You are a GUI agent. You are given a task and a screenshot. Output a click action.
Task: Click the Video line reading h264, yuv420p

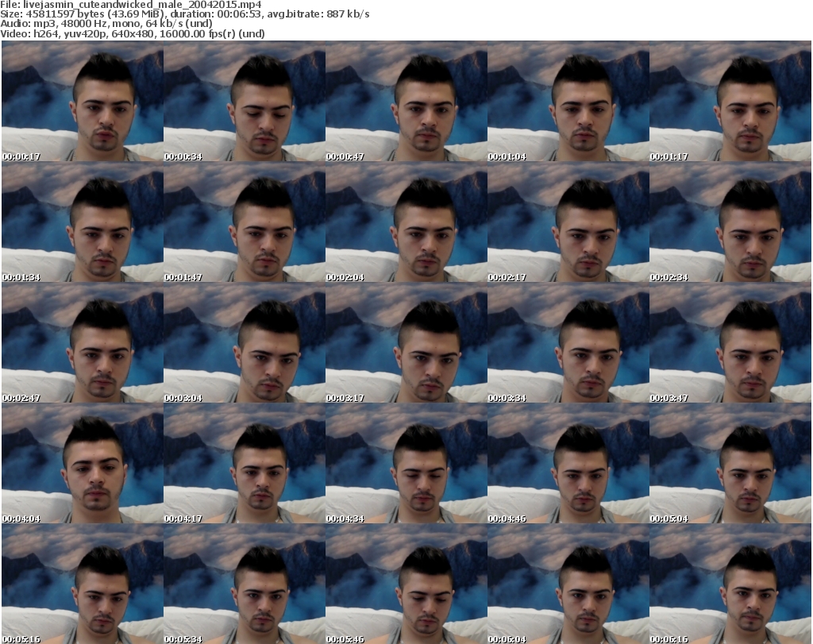133,33
